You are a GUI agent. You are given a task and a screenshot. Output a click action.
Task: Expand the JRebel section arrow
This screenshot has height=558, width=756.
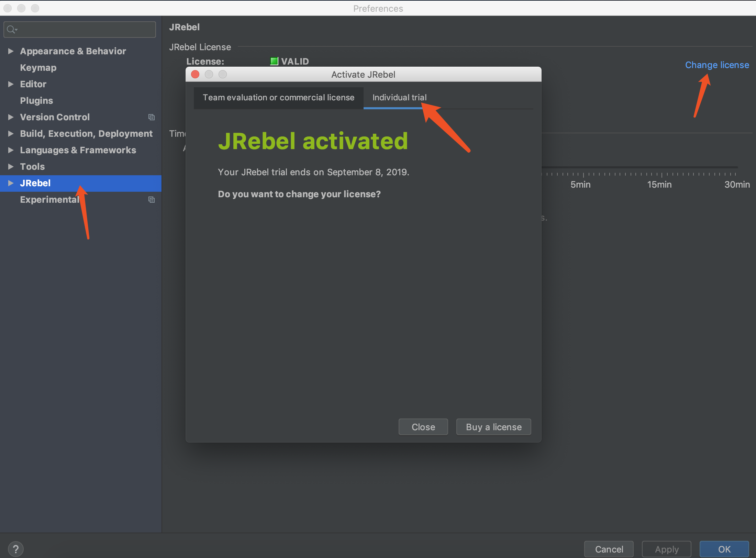click(x=11, y=183)
